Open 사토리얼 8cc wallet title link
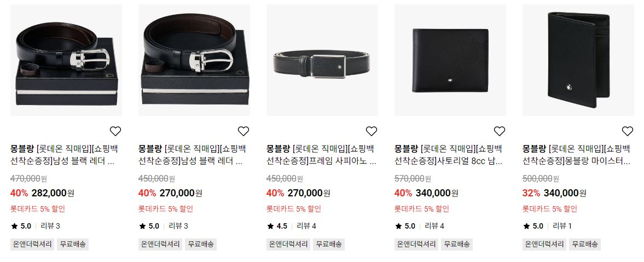Image resolution: width=644 pixels, height=262 pixels. click(x=449, y=155)
